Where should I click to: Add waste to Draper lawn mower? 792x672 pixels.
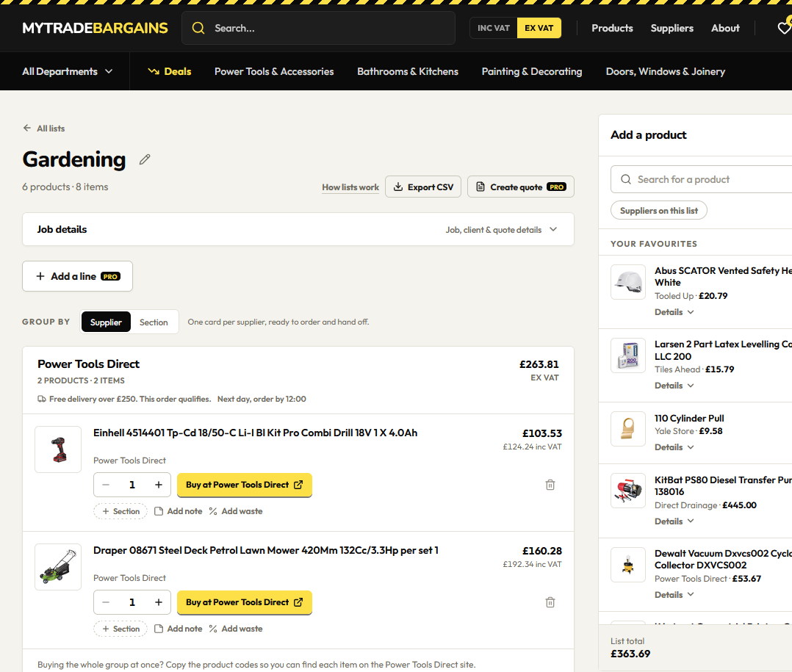click(x=236, y=629)
